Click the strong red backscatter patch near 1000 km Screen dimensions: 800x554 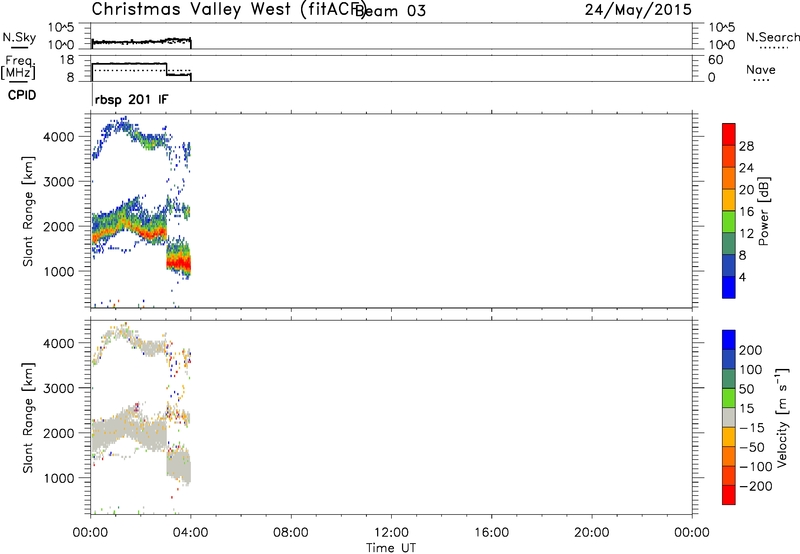pyautogui.click(x=180, y=263)
